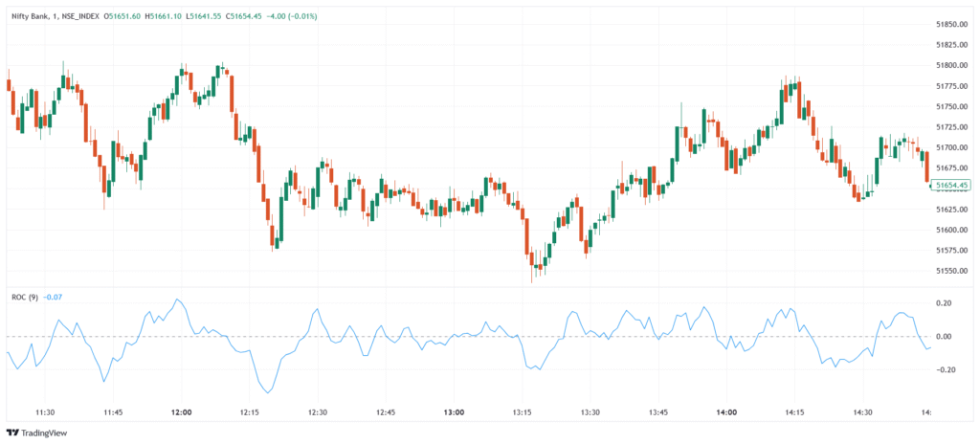Click the ROC value -0.07 readout
The image size is (980, 444).
click(x=56, y=297)
